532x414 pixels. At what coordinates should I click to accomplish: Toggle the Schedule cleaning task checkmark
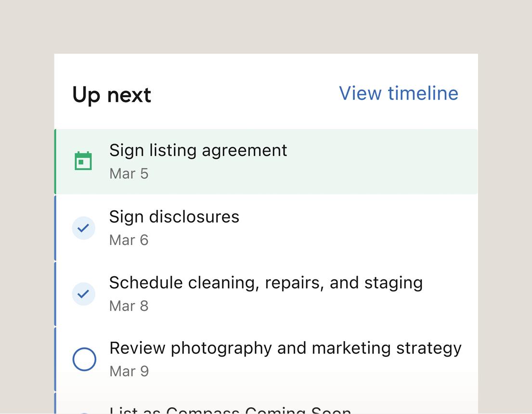click(x=83, y=294)
